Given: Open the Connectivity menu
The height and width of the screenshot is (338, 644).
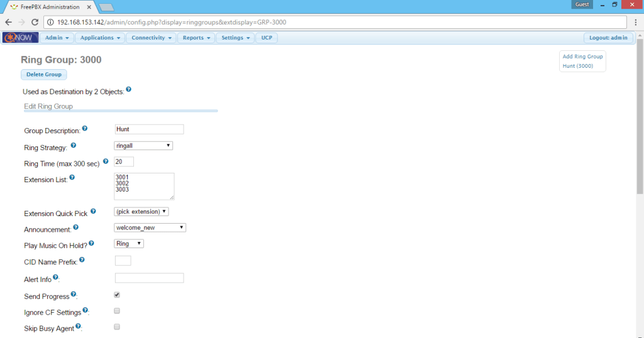Looking at the screenshot, I should click(151, 38).
